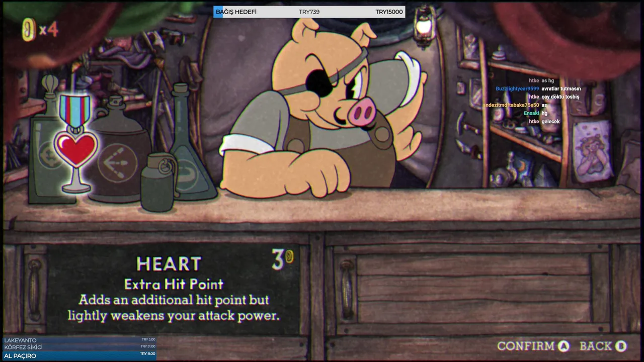Click the gold coin counter icon
The image size is (644, 362).
point(29,29)
